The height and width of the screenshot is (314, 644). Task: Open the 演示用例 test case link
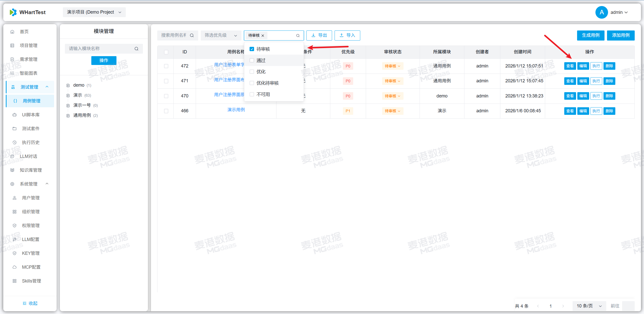click(236, 110)
